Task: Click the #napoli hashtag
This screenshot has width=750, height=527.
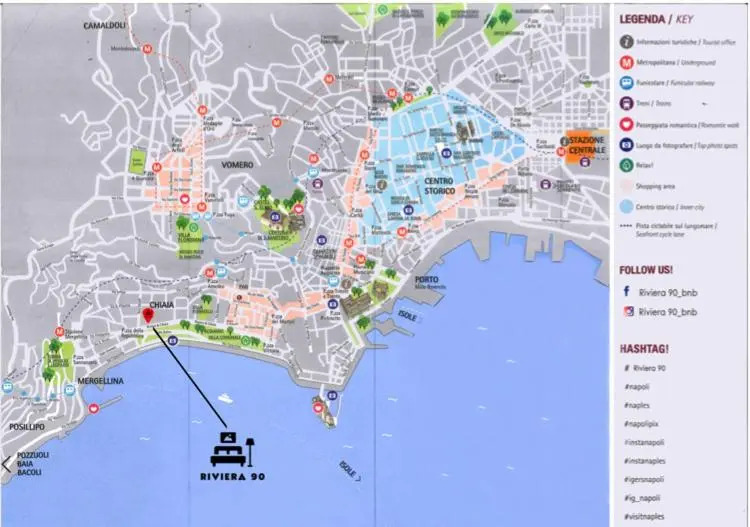Action: tap(638, 386)
